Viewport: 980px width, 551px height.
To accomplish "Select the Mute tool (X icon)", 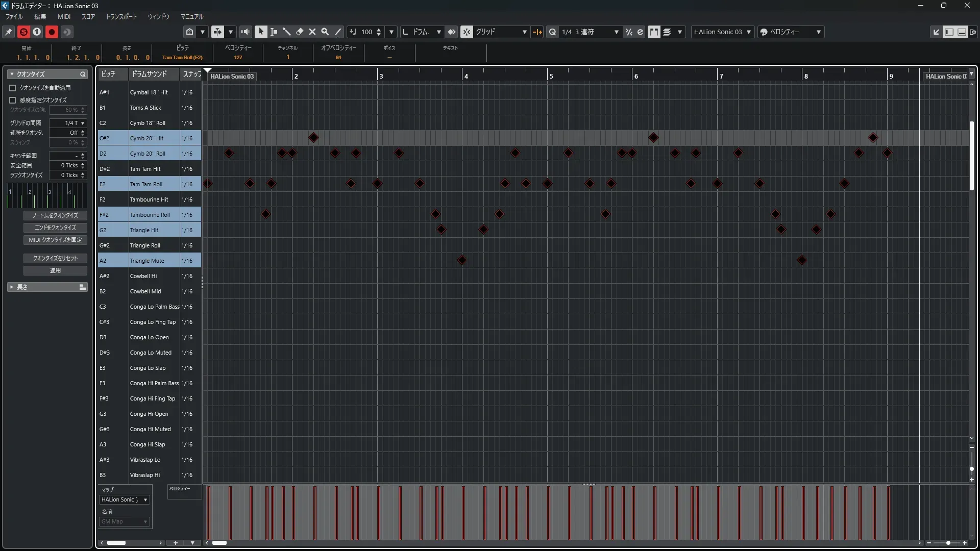I will click(312, 32).
